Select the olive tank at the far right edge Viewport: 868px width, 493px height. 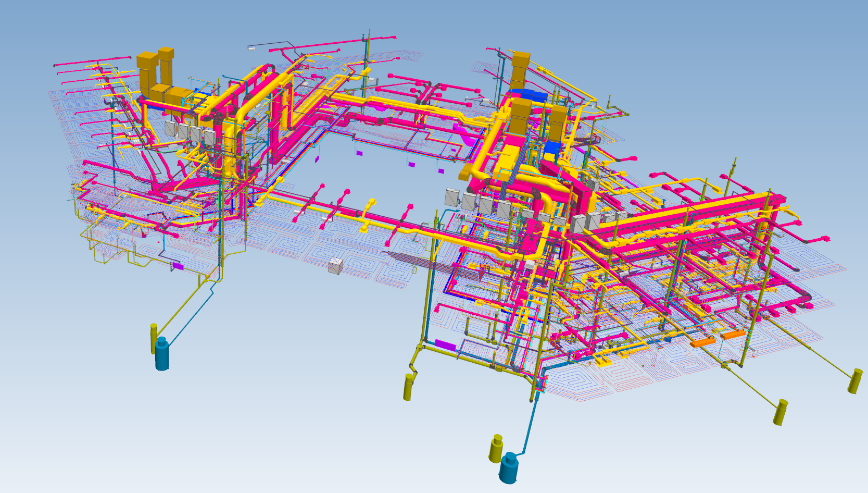(856, 381)
